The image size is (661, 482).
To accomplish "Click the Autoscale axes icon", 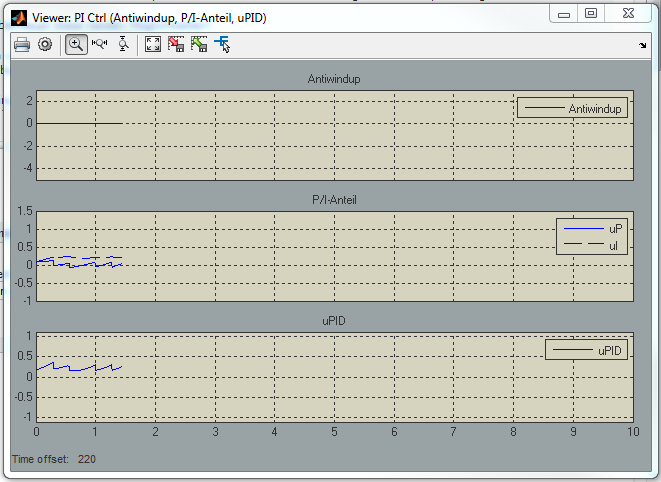I will tap(153, 44).
